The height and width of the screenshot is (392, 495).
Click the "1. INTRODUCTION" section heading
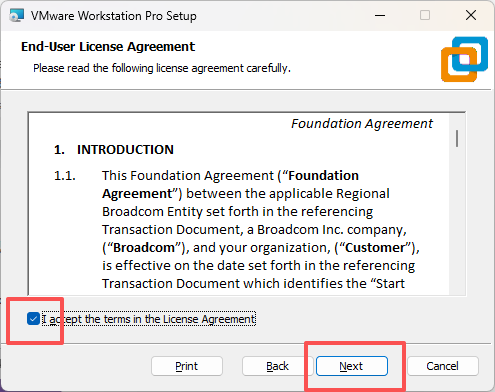114,150
